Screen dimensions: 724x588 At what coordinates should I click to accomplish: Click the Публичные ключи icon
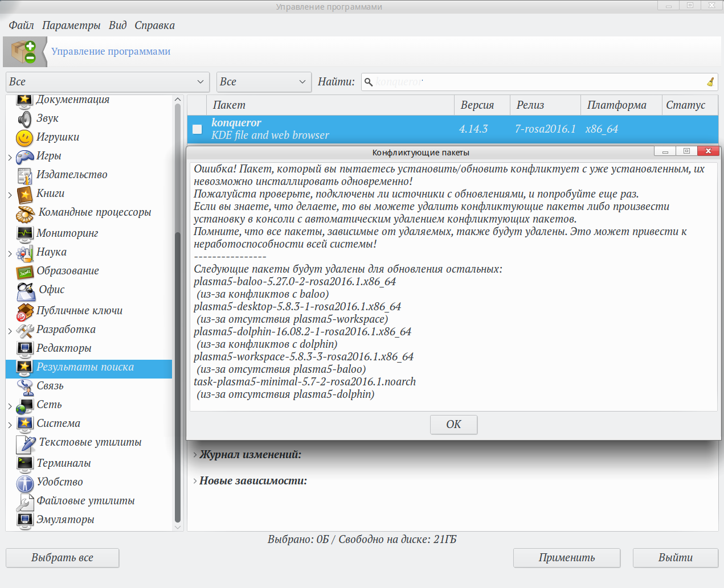(24, 311)
